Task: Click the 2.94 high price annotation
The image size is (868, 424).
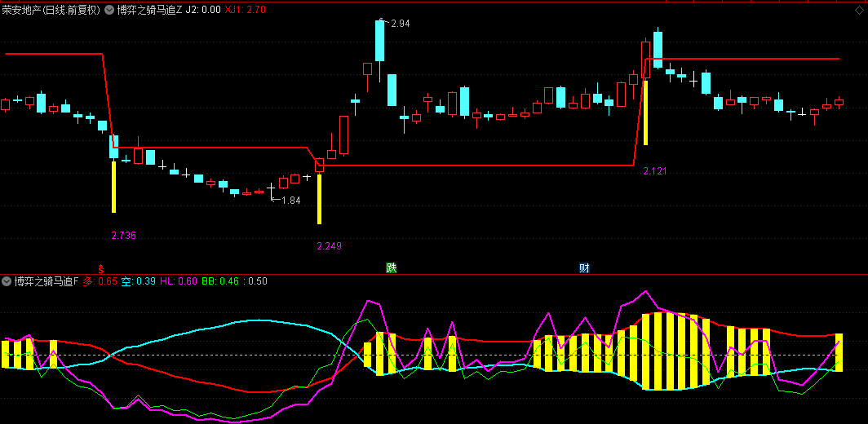Action: coord(400,24)
